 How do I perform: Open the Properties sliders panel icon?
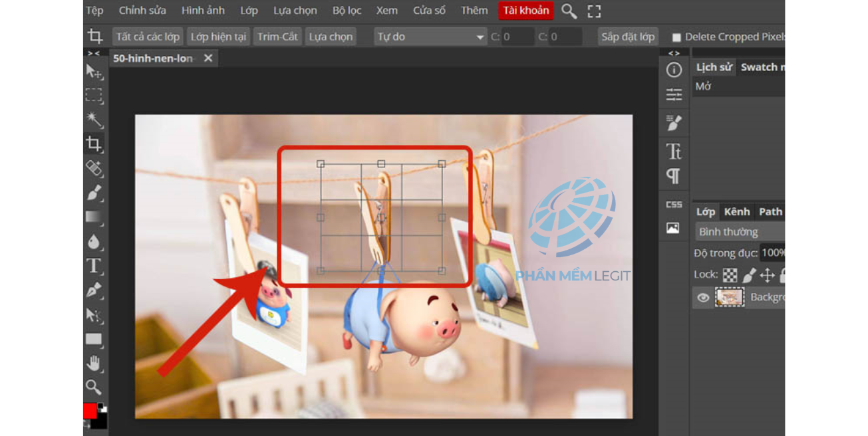(674, 94)
